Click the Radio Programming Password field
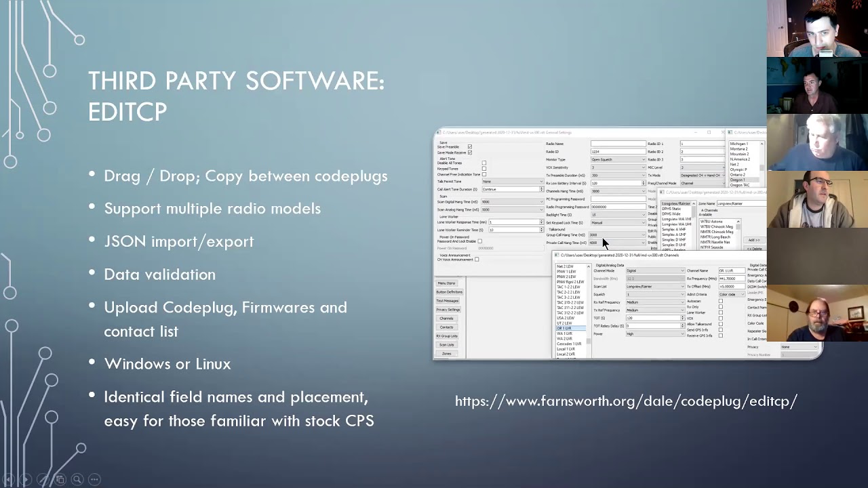 pos(618,207)
